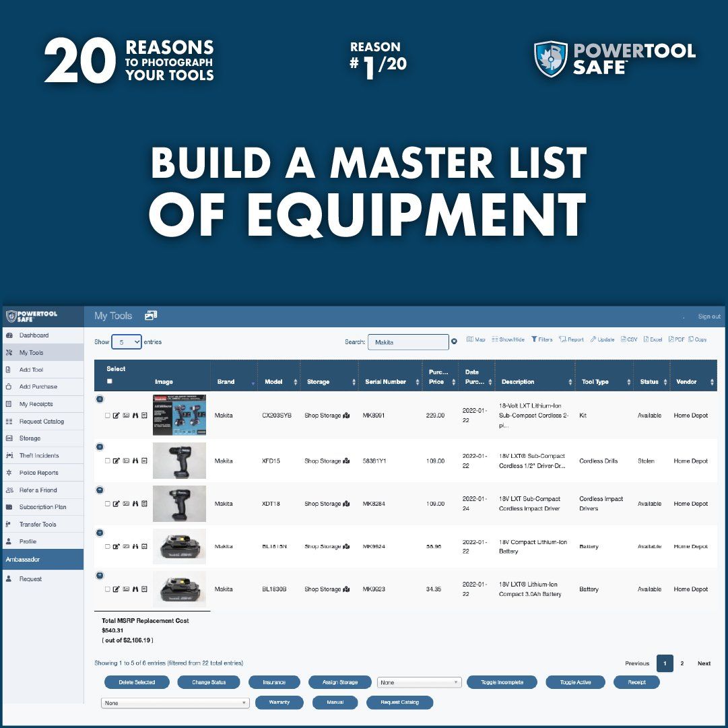
Task: Tick the Select all checkbox in the header
Action: click(110, 381)
